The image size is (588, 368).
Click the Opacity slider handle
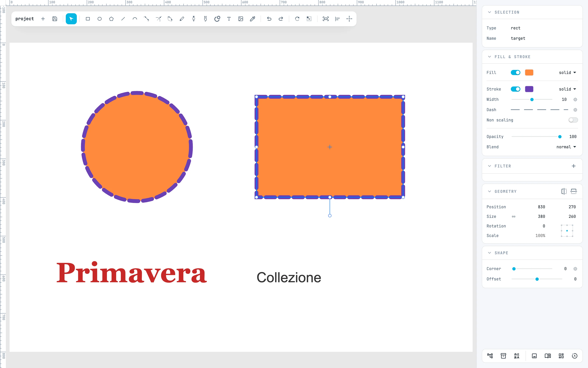pos(560,137)
